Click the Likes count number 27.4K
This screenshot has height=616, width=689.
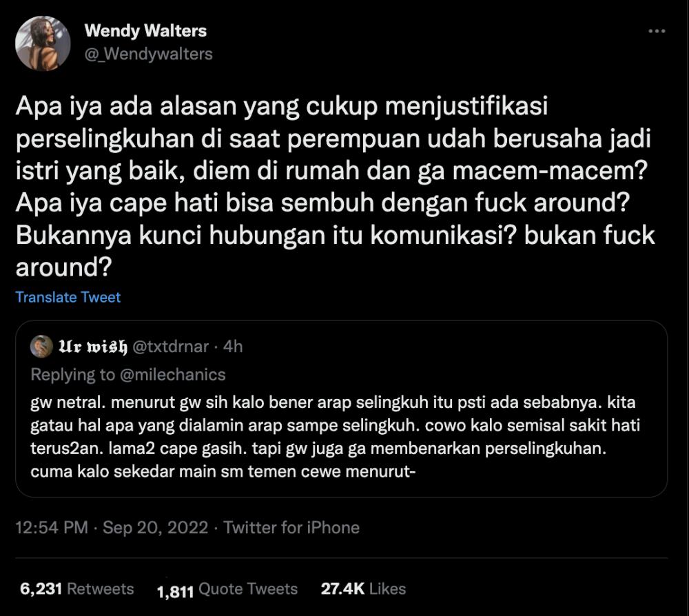[342, 588]
